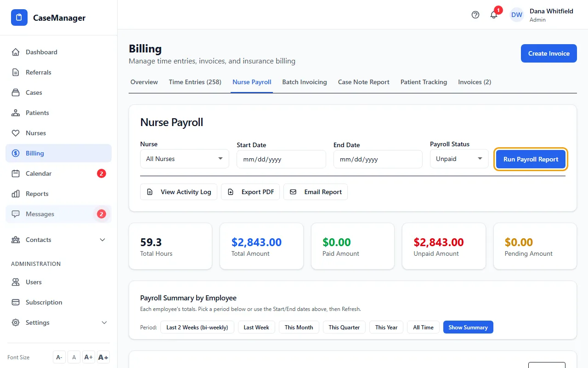
Task: Open the Nurse dropdown showing All Nurses
Action: click(185, 159)
